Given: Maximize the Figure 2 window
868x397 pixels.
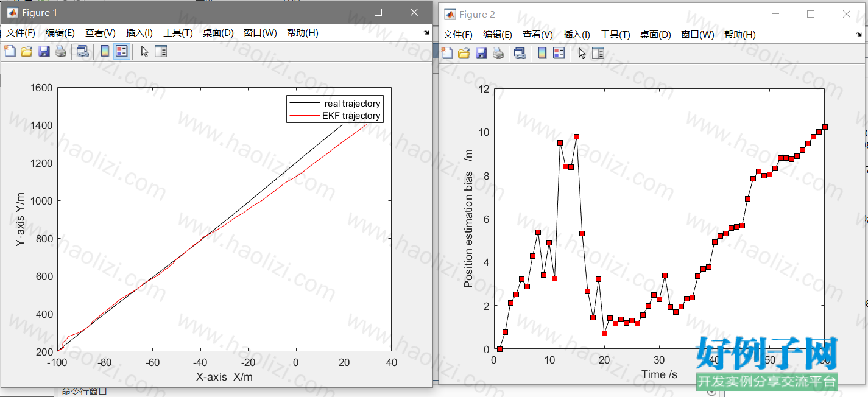Looking at the screenshot, I should pyautogui.click(x=811, y=14).
